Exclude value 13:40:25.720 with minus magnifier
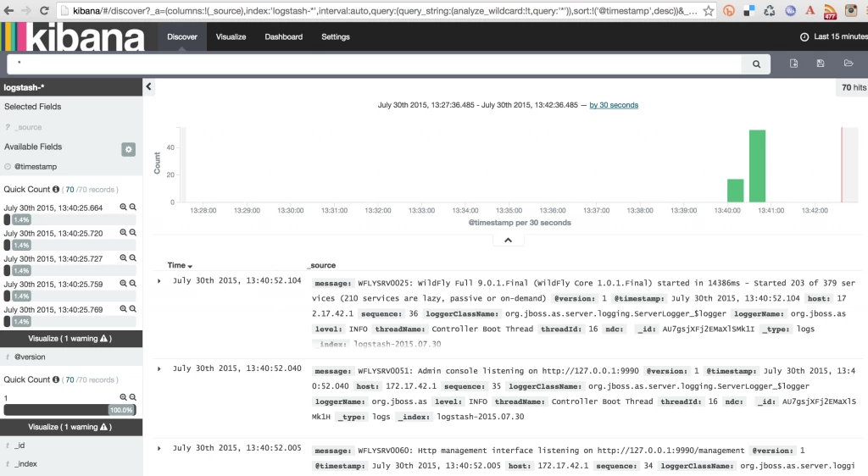868x476 pixels. (133, 233)
